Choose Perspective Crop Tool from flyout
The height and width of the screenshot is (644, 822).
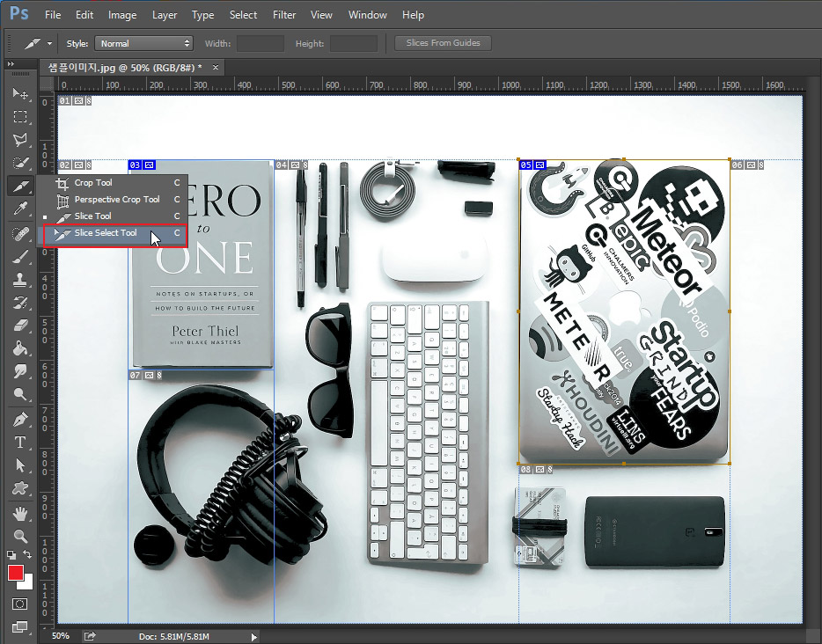[x=112, y=199]
